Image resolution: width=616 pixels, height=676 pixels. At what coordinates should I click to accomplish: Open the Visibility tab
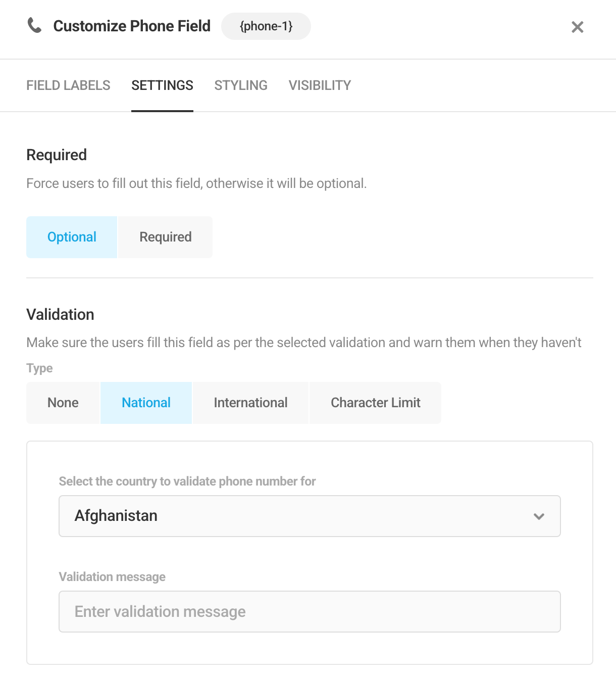(x=320, y=85)
